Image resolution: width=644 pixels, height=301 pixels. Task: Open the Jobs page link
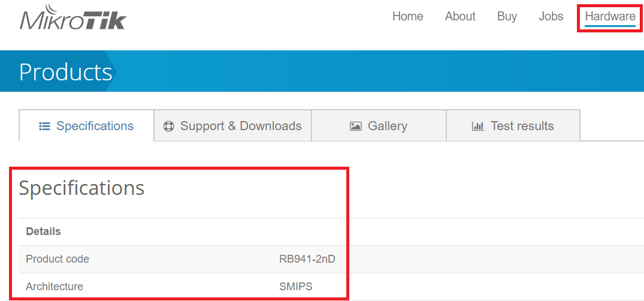(551, 16)
